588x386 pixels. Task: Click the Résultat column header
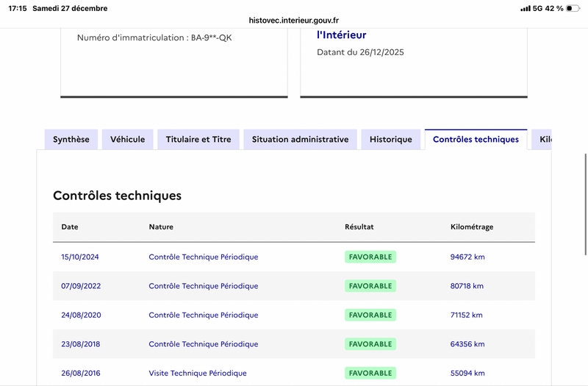click(359, 227)
